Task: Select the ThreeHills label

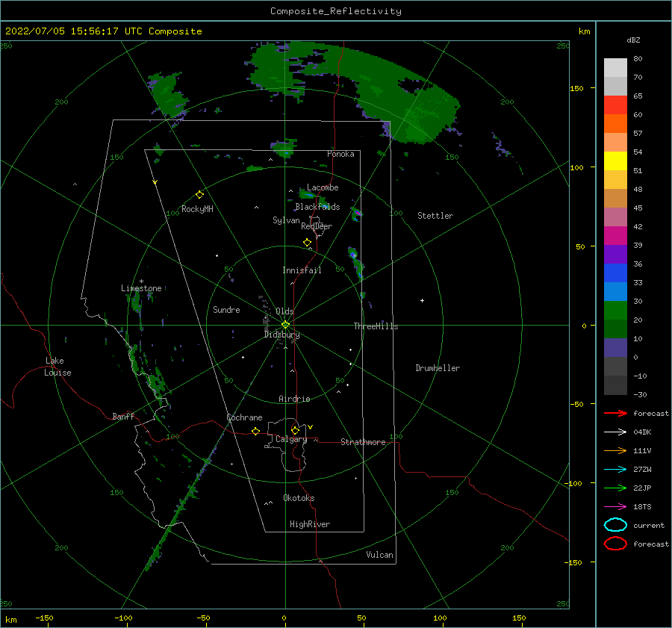Action: click(x=376, y=326)
